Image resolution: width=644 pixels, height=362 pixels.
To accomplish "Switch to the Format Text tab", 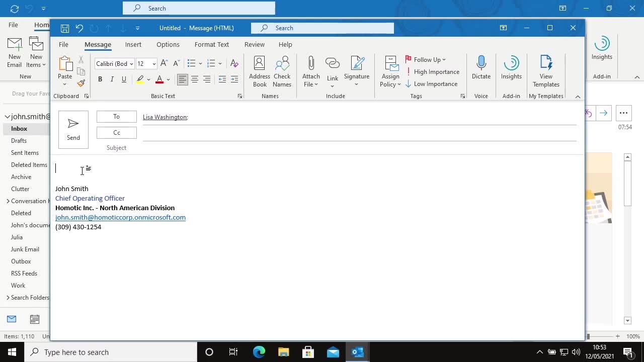I will pyautogui.click(x=212, y=45).
